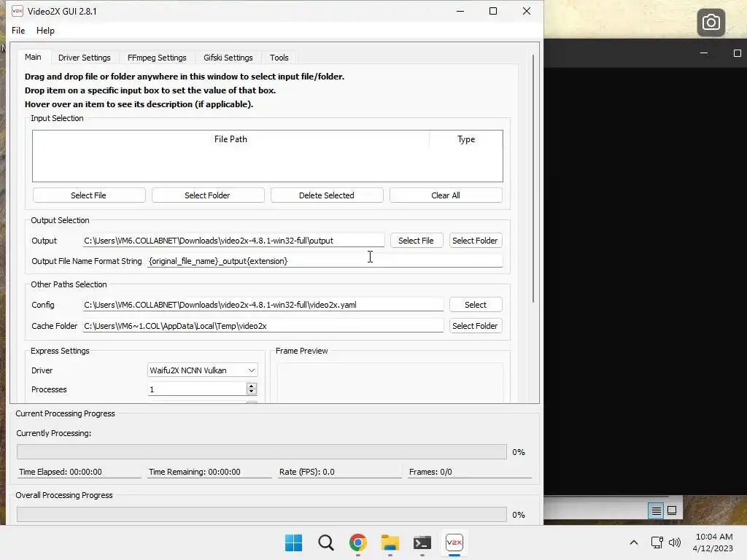The width and height of the screenshot is (747, 560).
Task: Click the Processes number field
Action: point(197,389)
